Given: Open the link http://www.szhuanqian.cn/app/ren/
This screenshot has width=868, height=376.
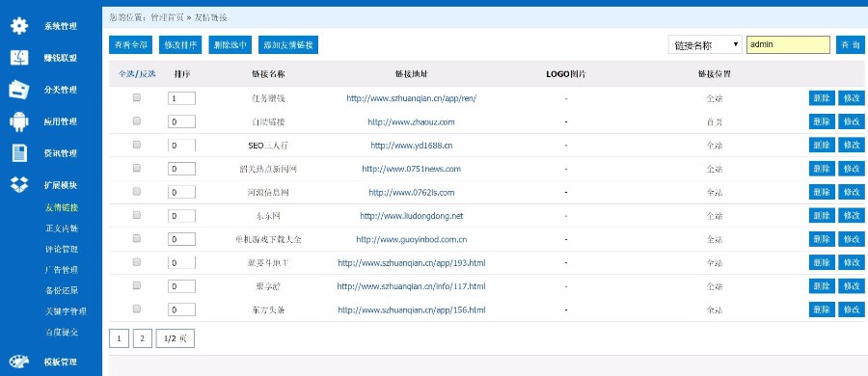Looking at the screenshot, I should pos(411,98).
